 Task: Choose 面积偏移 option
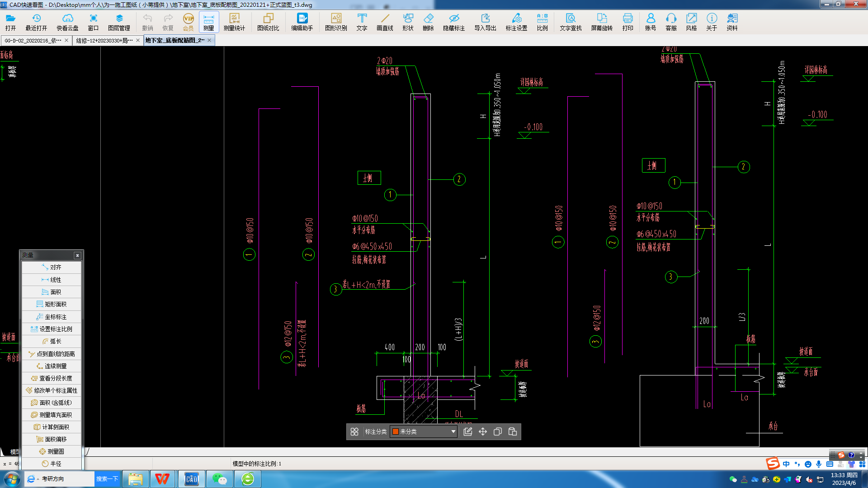[x=52, y=439]
